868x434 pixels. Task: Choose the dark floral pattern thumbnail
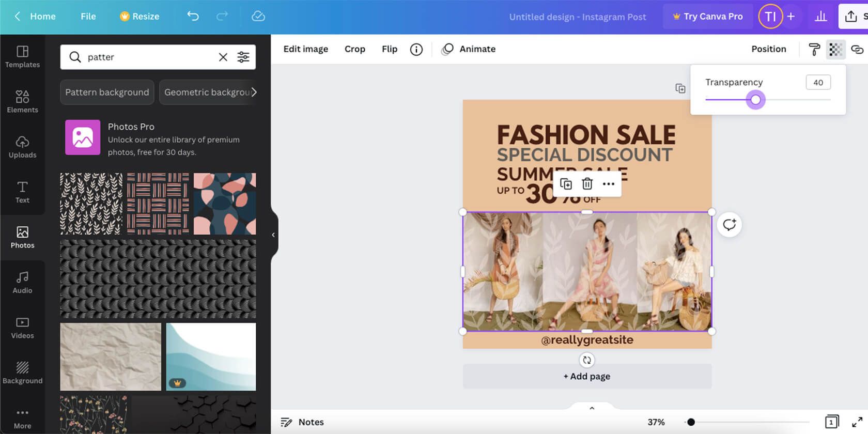coord(94,414)
